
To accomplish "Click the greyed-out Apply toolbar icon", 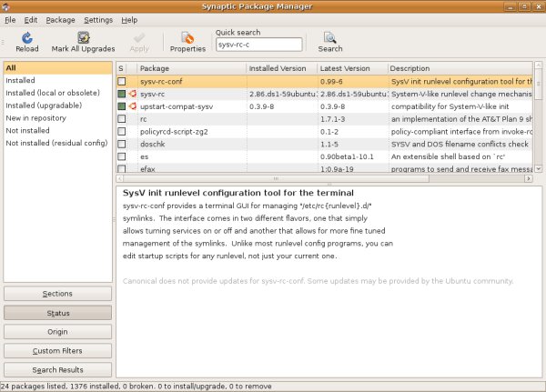I will 139,38.
